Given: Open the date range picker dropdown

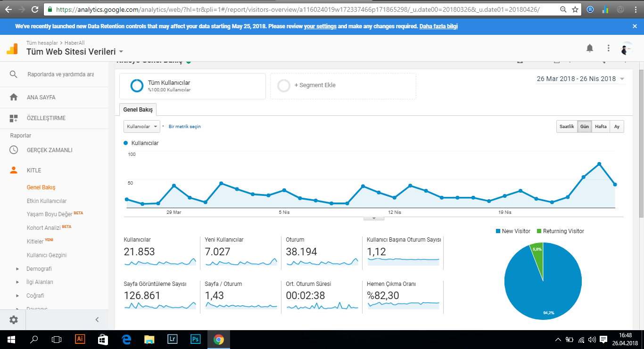Looking at the screenshot, I should click(x=581, y=79).
